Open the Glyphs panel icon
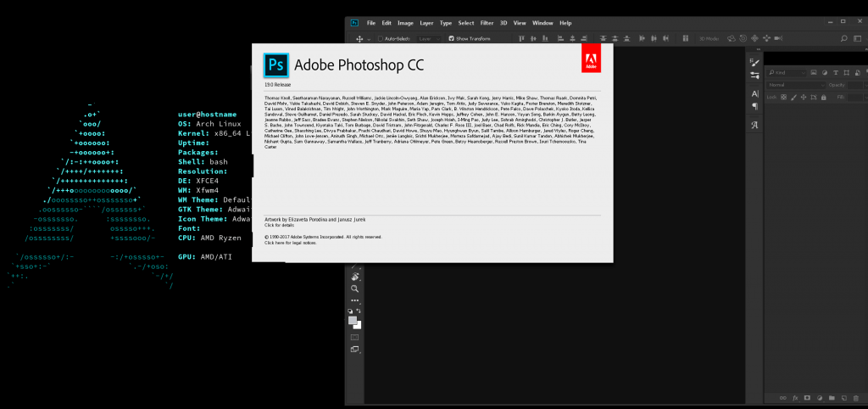The image size is (868, 409). 754,126
